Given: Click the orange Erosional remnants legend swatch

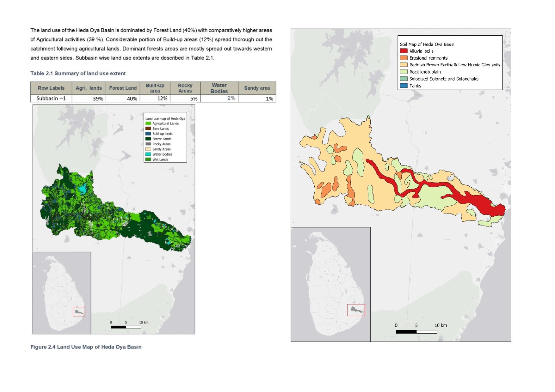Looking at the screenshot, I should (404, 58).
